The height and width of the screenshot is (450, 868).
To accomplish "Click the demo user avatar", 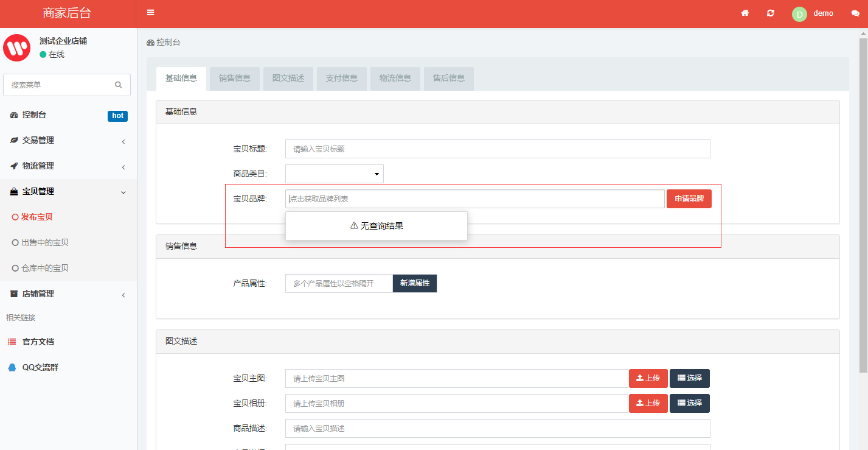I will tap(799, 14).
